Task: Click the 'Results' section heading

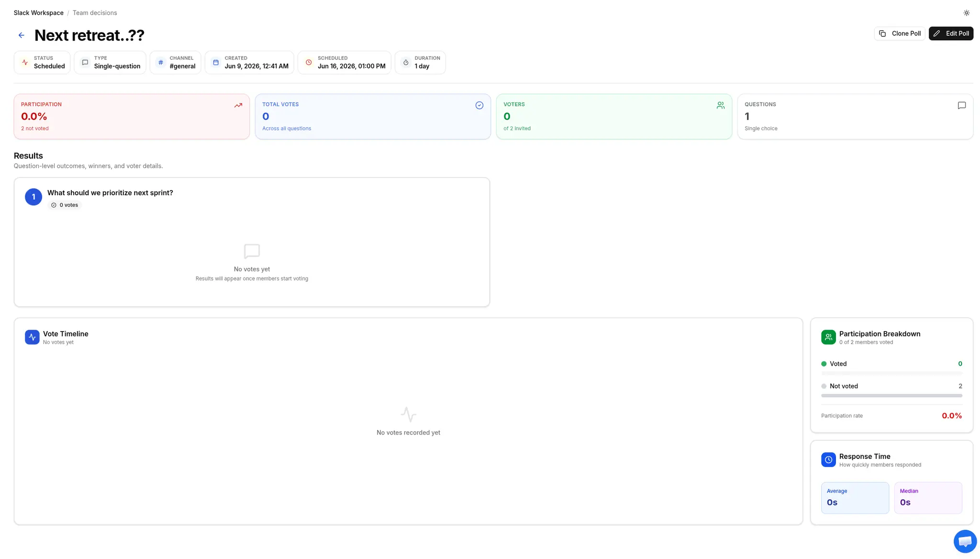Action: tap(28, 156)
